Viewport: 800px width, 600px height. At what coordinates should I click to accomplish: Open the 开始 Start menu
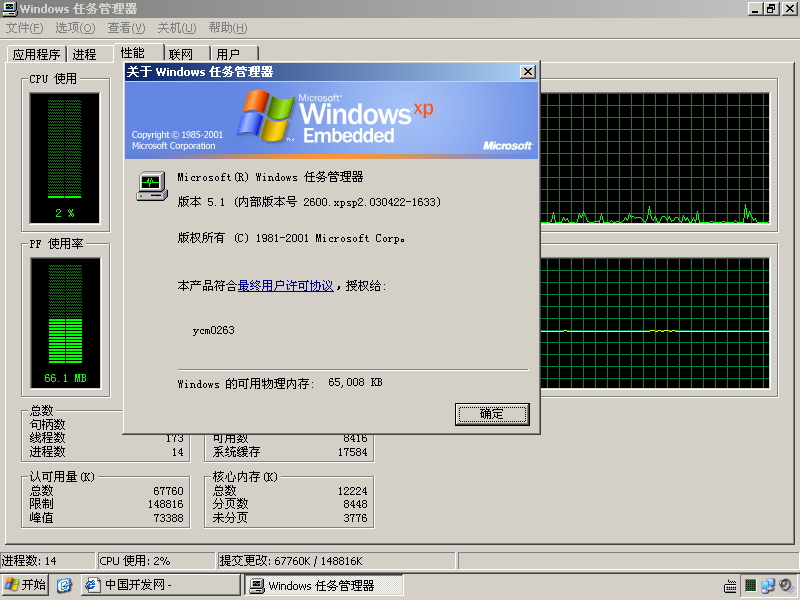[25, 585]
